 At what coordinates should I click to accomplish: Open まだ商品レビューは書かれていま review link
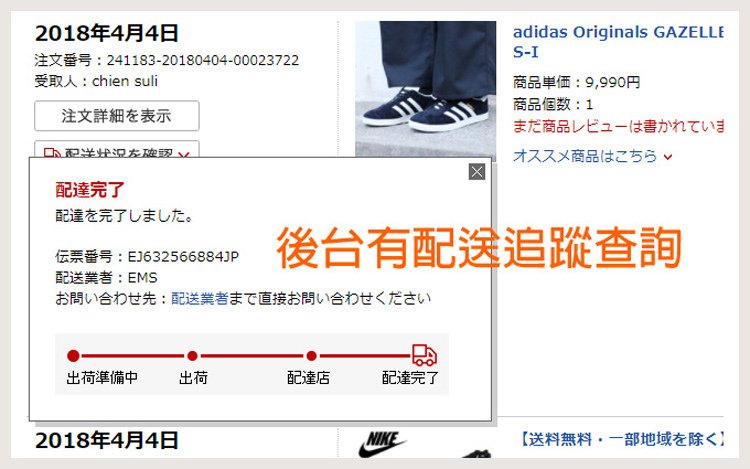(618, 126)
